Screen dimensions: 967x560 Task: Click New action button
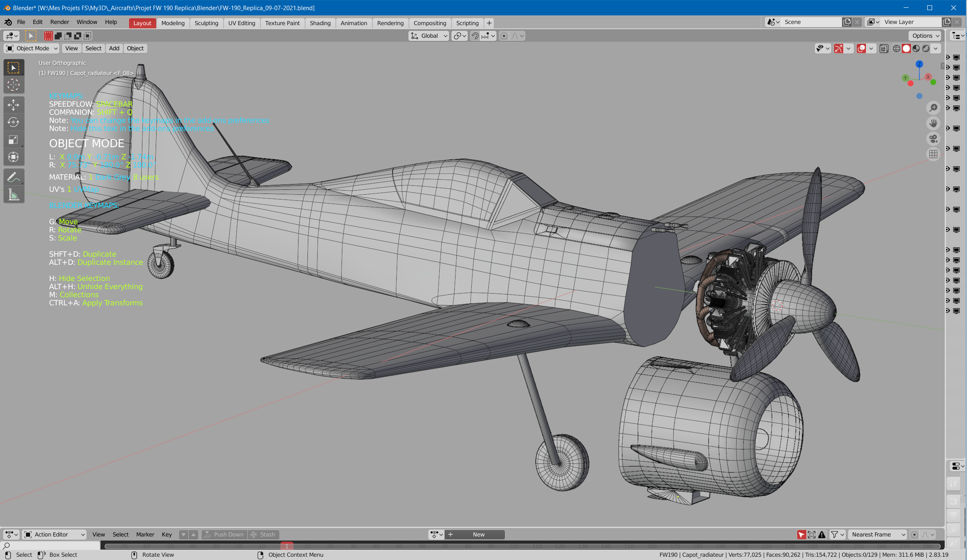(x=475, y=534)
